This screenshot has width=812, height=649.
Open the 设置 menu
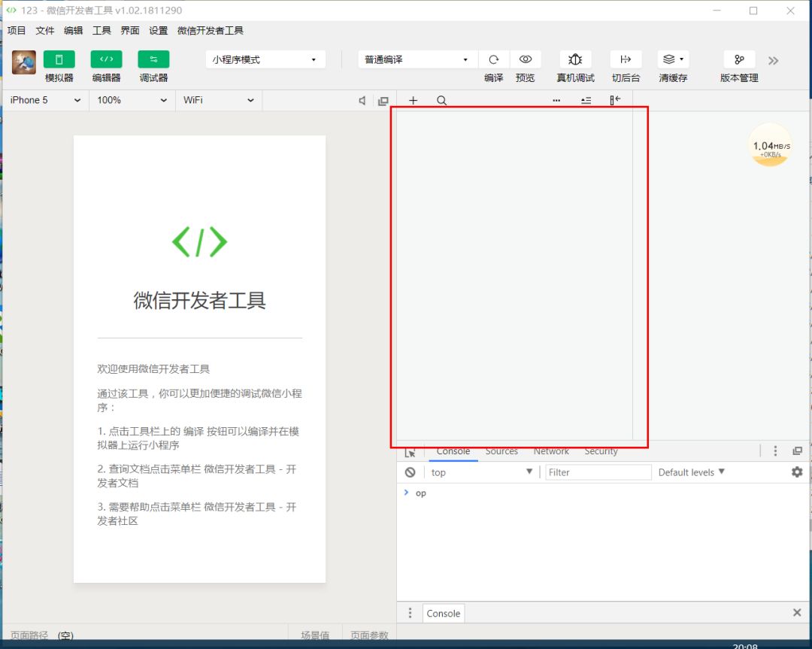click(x=159, y=31)
